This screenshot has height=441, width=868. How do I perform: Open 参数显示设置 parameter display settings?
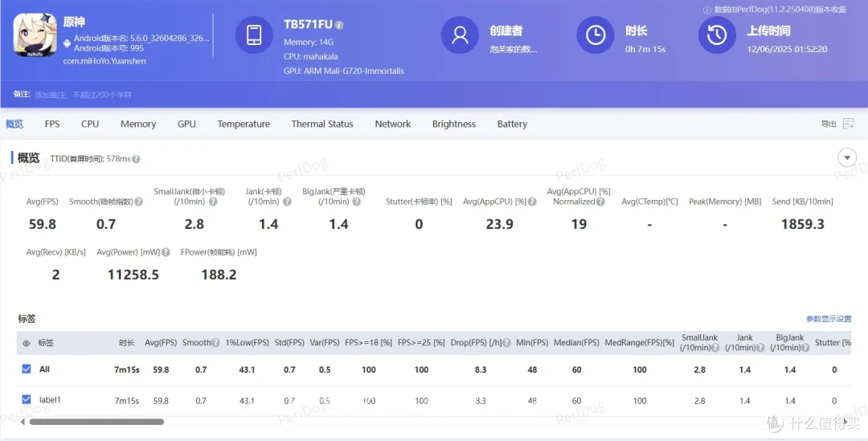pos(829,319)
